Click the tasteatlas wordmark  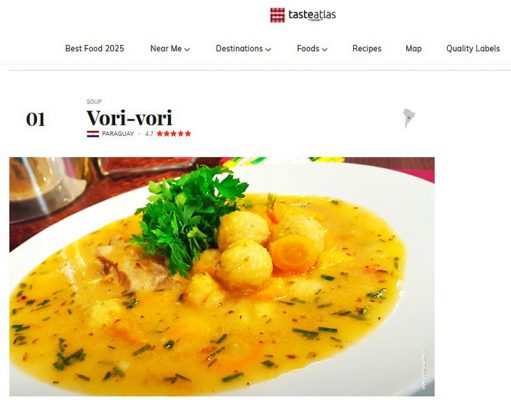(x=312, y=15)
